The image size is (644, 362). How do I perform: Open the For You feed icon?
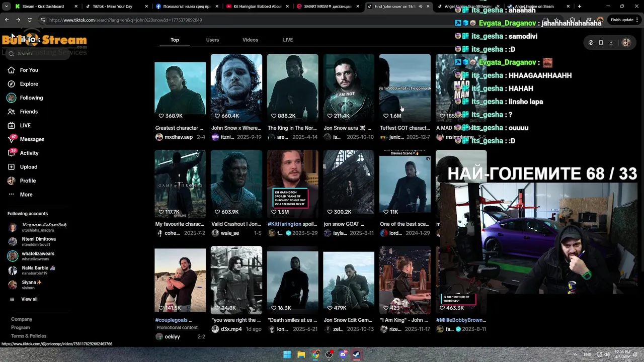pos(11,70)
